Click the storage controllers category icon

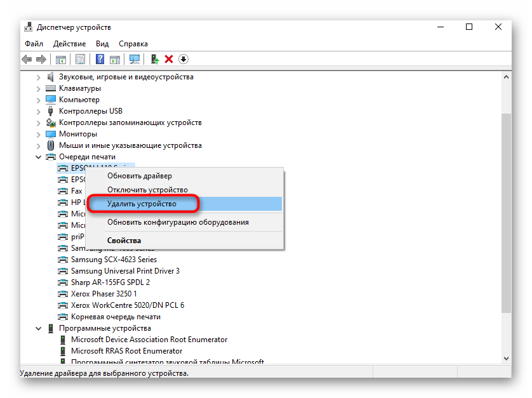point(51,123)
